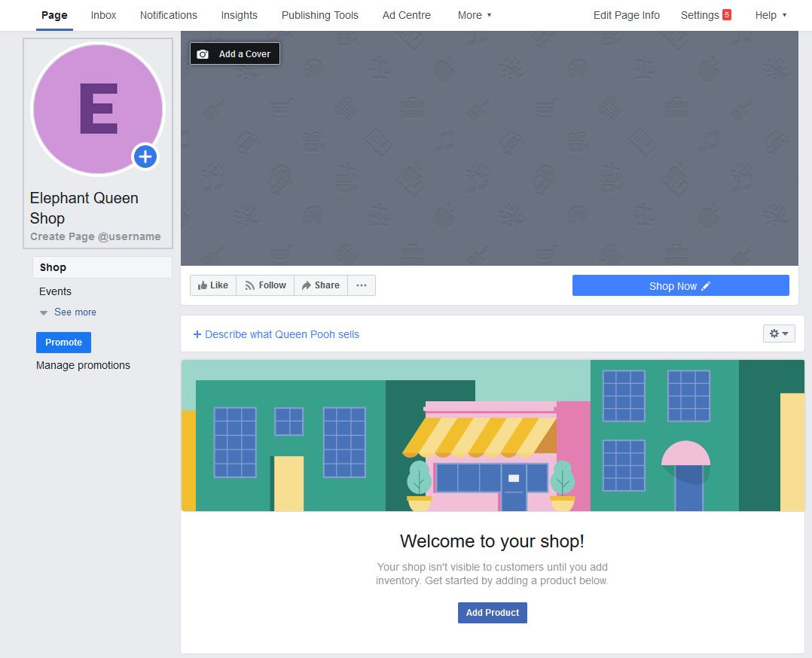Image resolution: width=812 pixels, height=658 pixels.
Task: Select Shop in the sidebar
Action: 102,267
